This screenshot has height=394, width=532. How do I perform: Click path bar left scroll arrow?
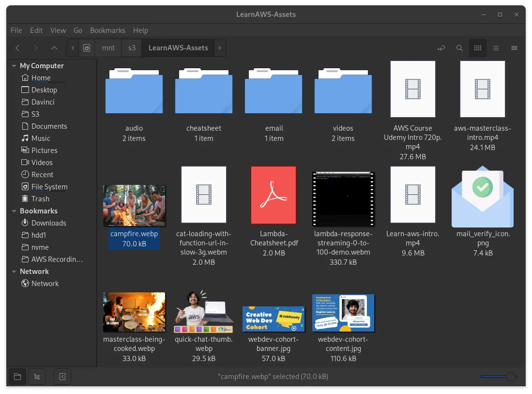[73, 48]
